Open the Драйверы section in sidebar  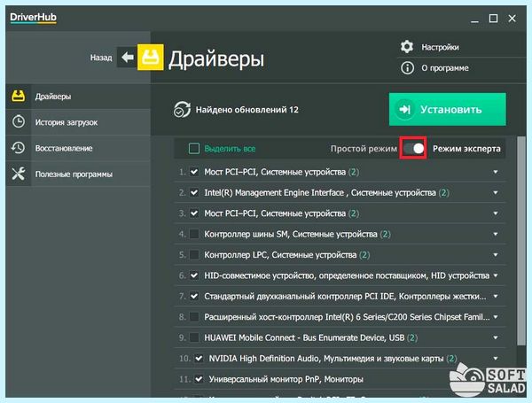78,97
